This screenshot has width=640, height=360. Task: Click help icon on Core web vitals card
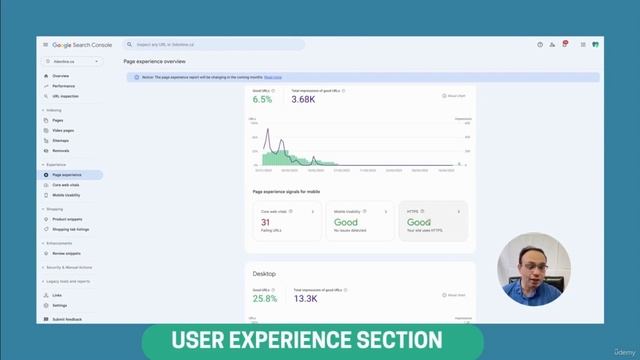click(291, 211)
